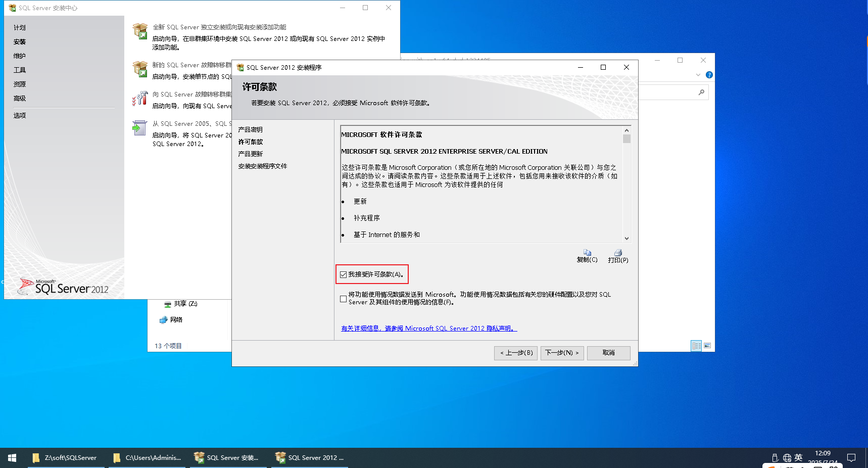Open 工具 in Installation Center sidebar
This screenshot has width=868, height=468.
[20, 70]
